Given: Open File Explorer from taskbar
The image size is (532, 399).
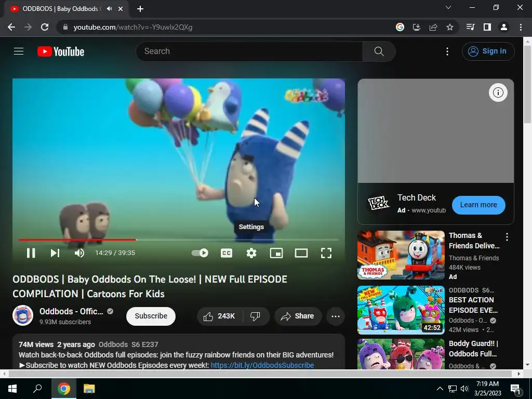Looking at the screenshot, I should click(x=89, y=389).
